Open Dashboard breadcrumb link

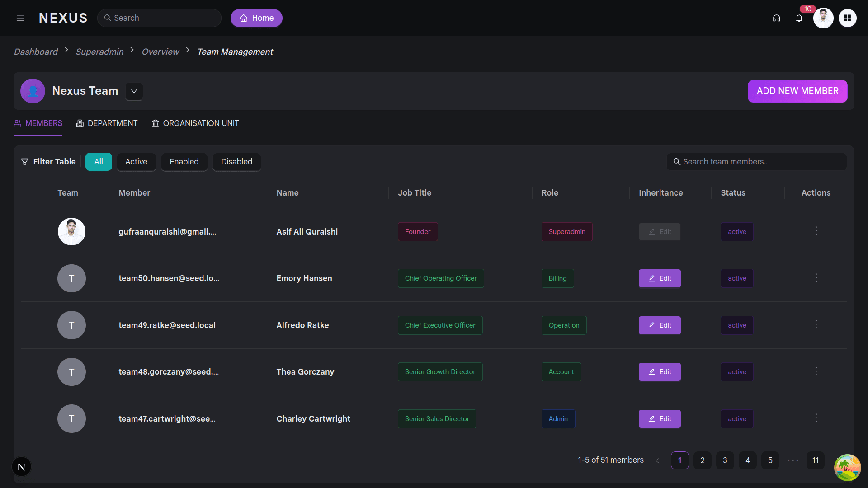click(x=36, y=52)
